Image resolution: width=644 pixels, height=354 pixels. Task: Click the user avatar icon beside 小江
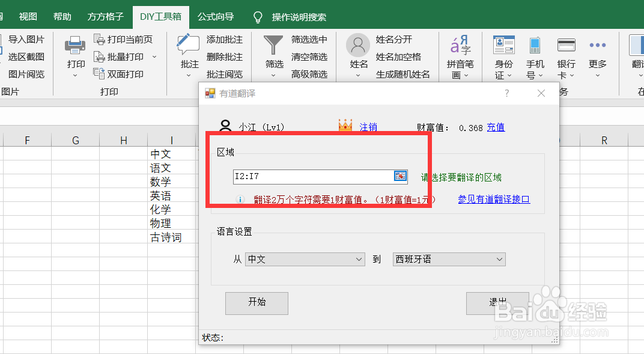coord(225,126)
